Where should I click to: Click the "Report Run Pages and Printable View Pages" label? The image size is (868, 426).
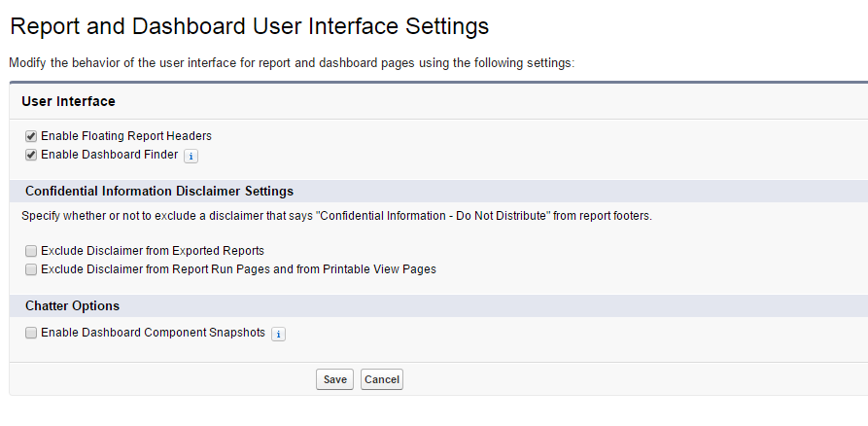click(238, 269)
